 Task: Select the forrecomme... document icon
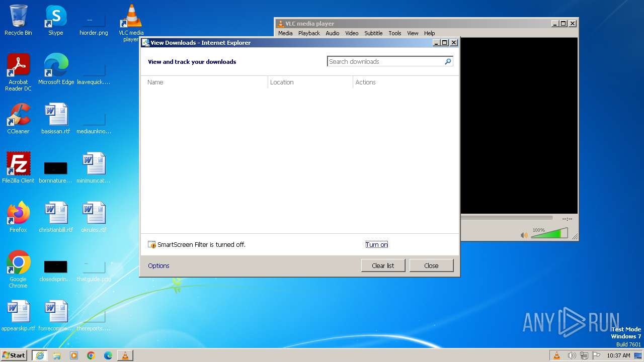[56, 316]
